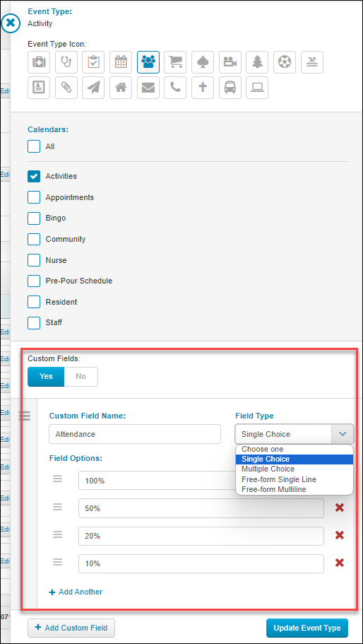Pick the spade card event icon

click(x=203, y=62)
